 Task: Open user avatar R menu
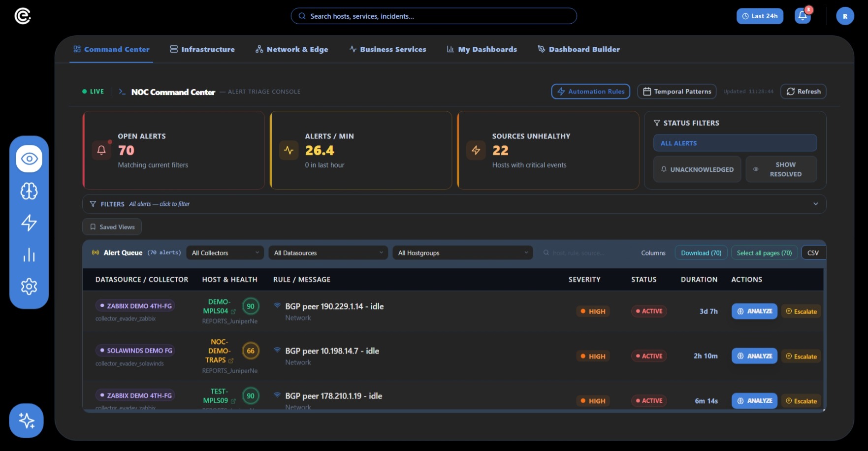(845, 16)
